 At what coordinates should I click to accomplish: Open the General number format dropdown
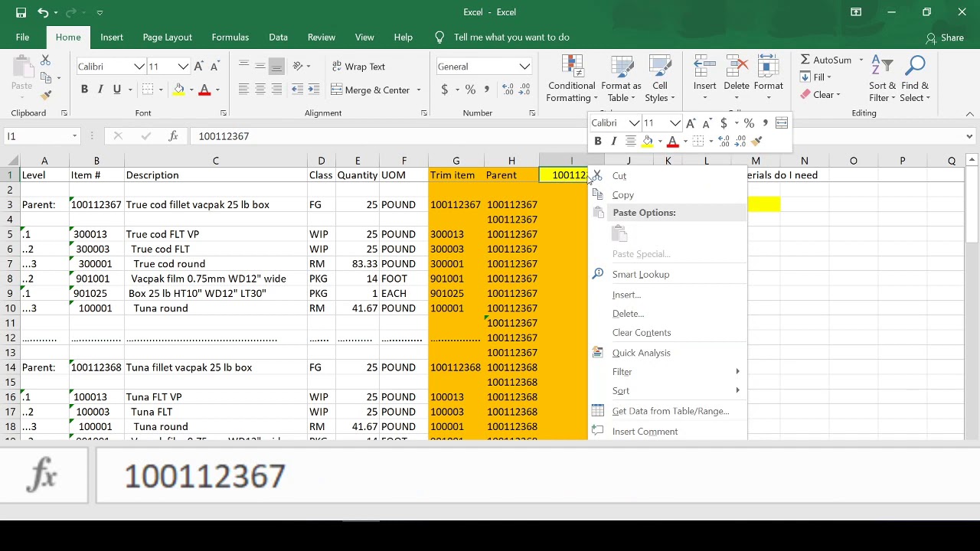click(524, 67)
